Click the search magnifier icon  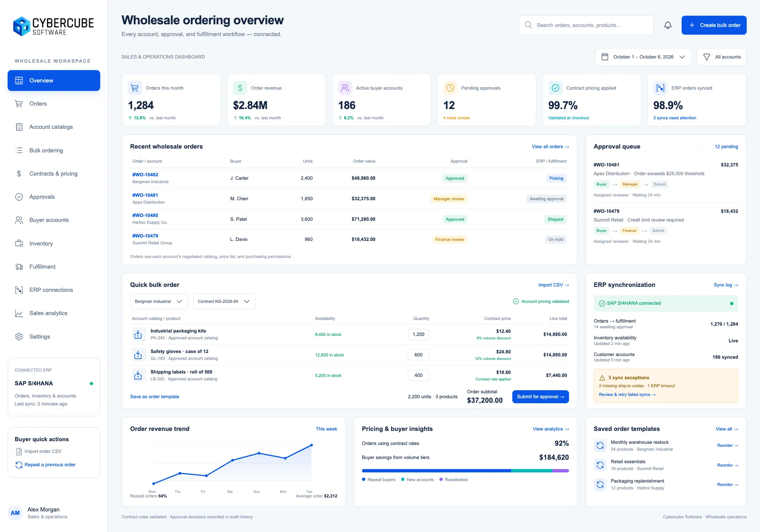[528, 25]
